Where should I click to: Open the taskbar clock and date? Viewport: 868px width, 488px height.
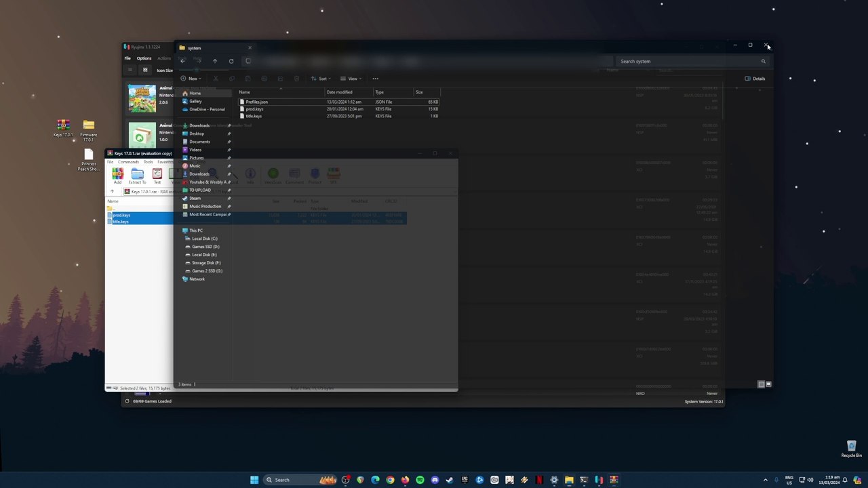coord(829,480)
